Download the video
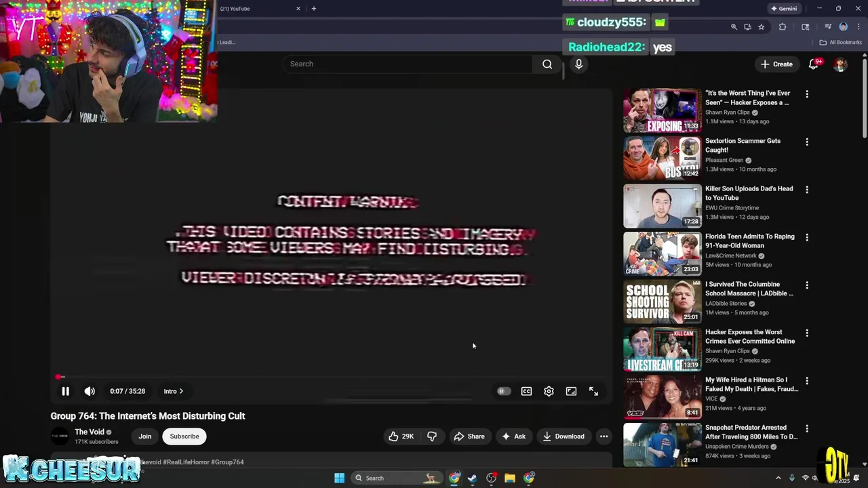This screenshot has width=868, height=488. coord(563,436)
